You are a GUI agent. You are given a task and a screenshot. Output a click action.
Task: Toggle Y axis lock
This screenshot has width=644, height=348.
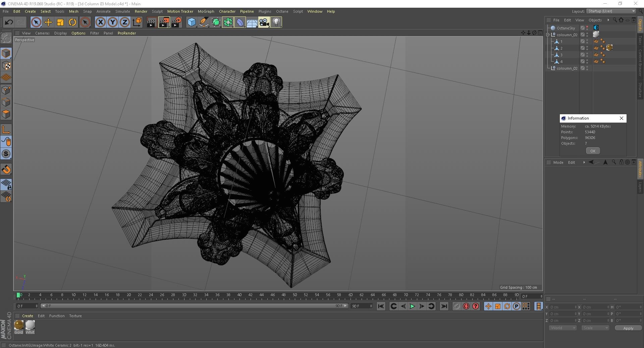click(x=113, y=22)
